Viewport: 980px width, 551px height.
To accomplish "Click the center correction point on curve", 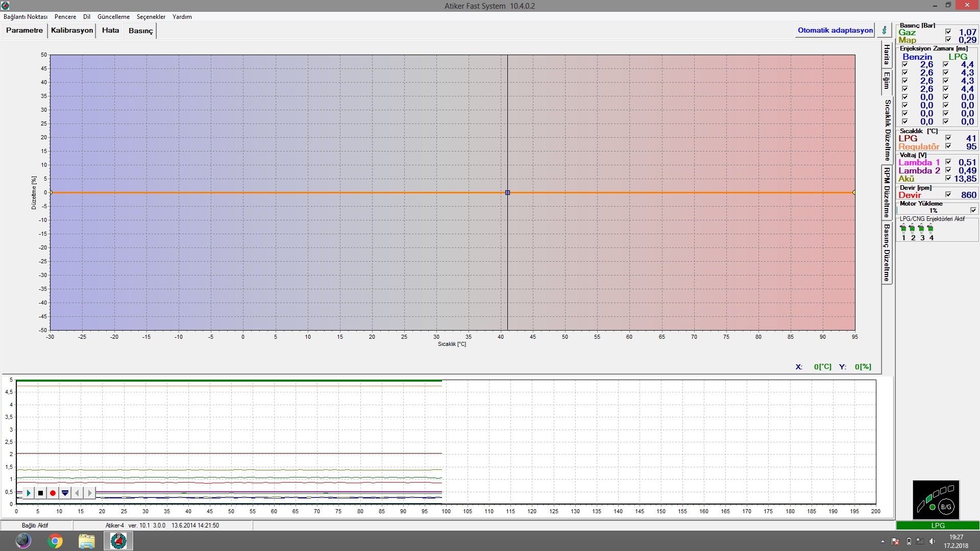I will [x=507, y=192].
